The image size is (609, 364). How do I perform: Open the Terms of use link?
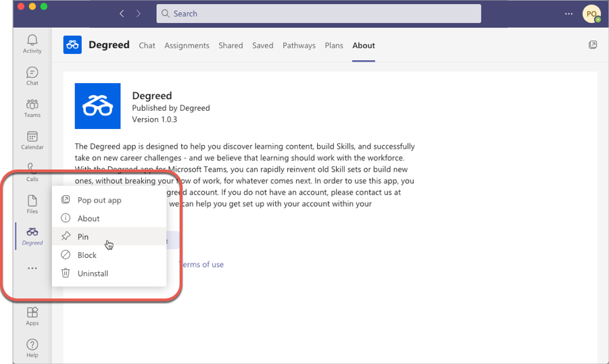tap(201, 264)
